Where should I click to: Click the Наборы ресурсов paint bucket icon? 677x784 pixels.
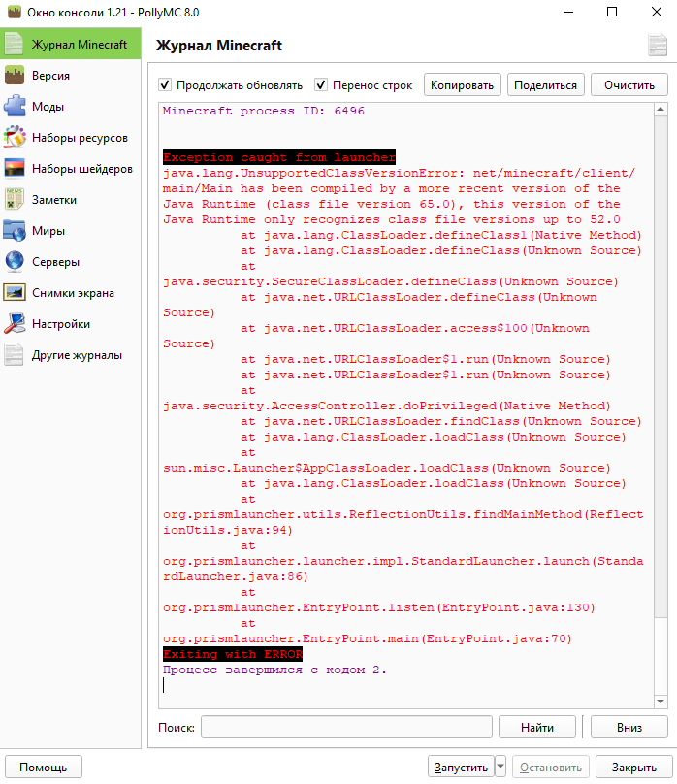[14, 138]
